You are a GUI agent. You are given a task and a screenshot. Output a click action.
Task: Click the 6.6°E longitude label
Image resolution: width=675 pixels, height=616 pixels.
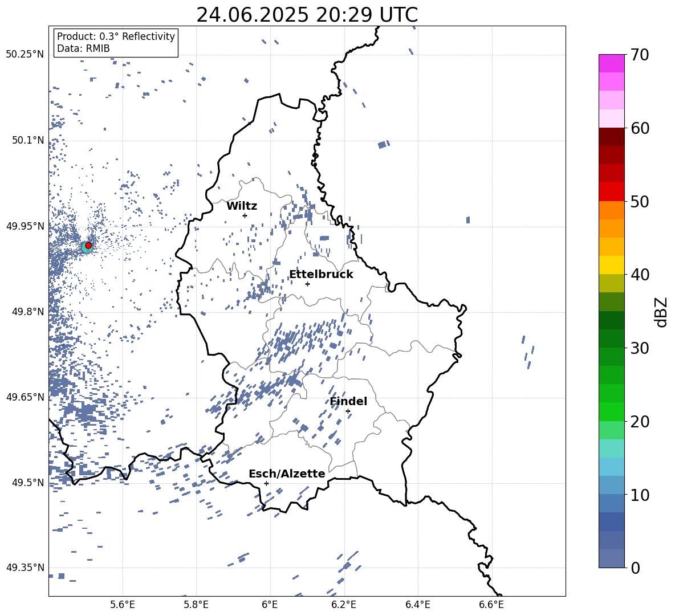pos(491,605)
